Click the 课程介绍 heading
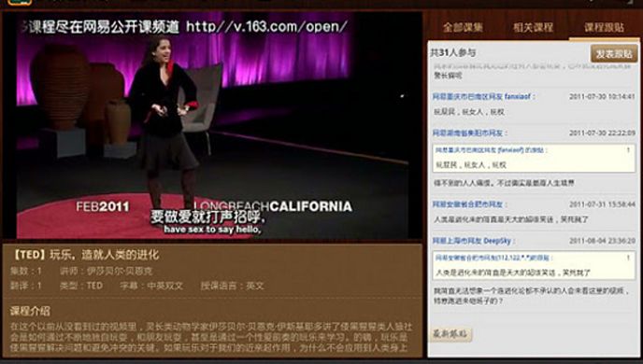 point(30,311)
